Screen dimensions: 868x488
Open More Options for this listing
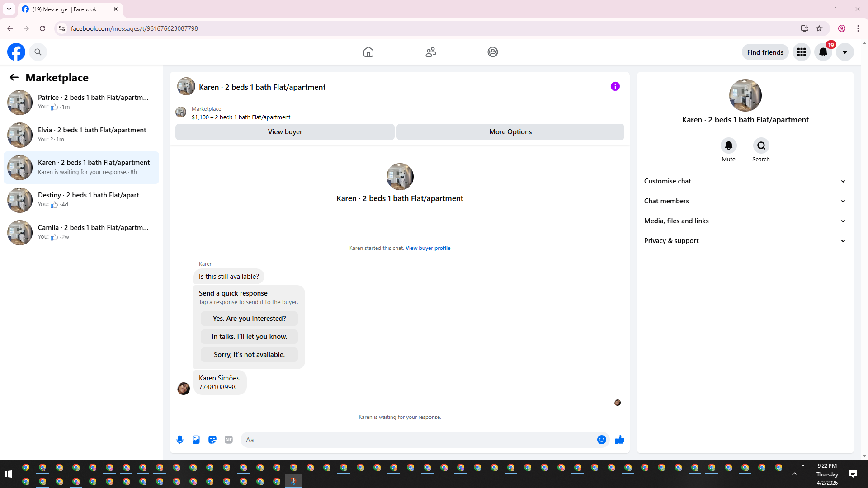pyautogui.click(x=510, y=132)
